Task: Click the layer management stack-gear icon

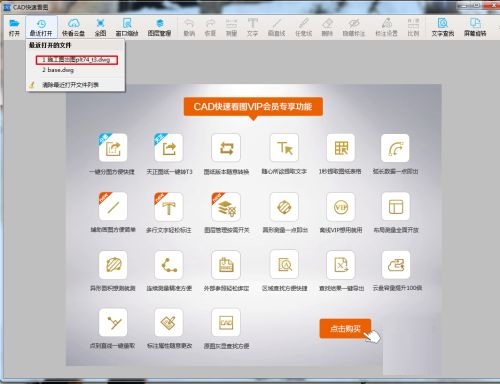Action: [226, 207]
